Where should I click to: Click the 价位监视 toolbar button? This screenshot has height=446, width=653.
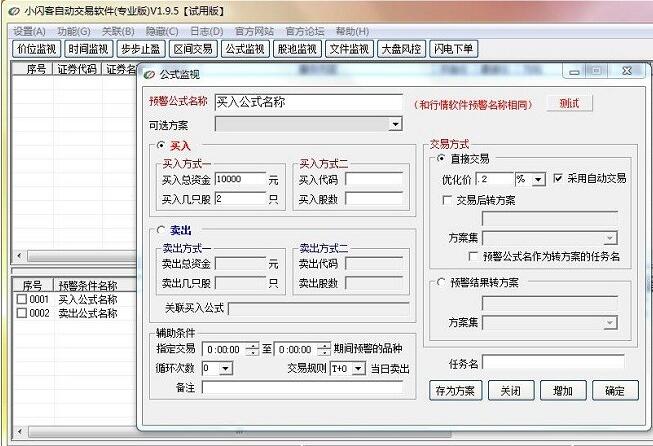pos(37,49)
